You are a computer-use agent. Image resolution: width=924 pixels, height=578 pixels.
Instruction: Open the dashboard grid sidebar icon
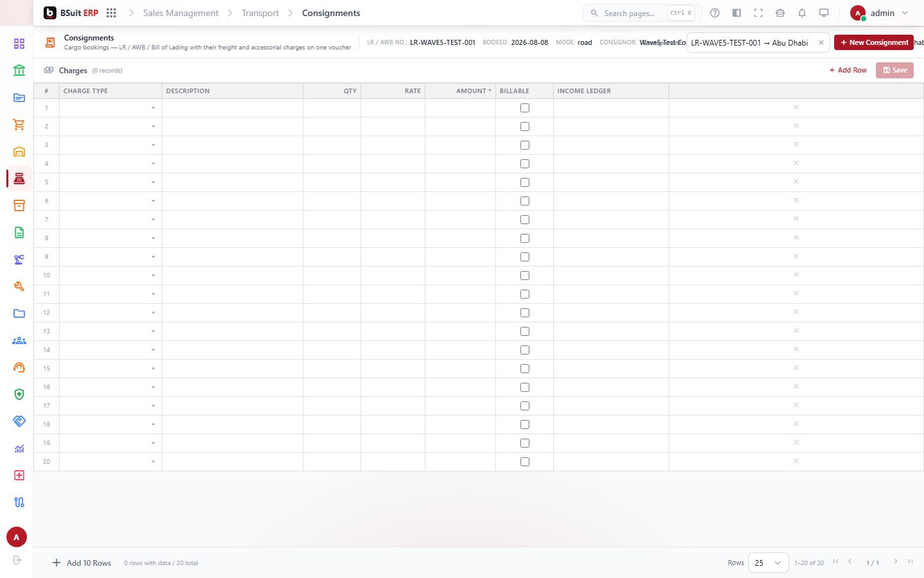coord(19,44)
